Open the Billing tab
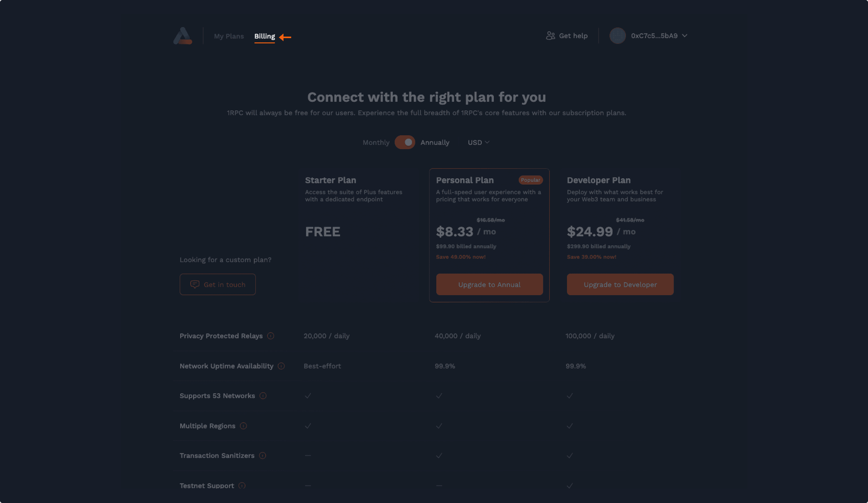This screenshot has width=868, height=503. 264,36
